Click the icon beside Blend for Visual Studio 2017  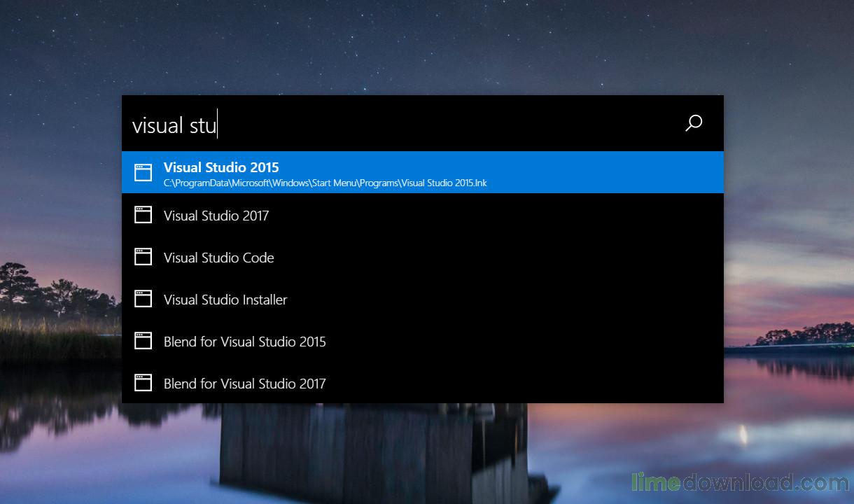143,383
